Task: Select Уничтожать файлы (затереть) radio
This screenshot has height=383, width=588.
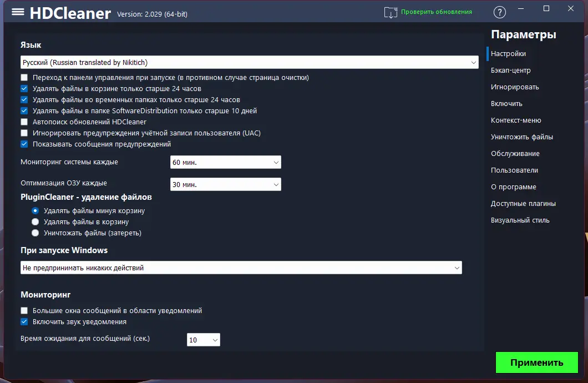Action: click(x=36, y=233)
